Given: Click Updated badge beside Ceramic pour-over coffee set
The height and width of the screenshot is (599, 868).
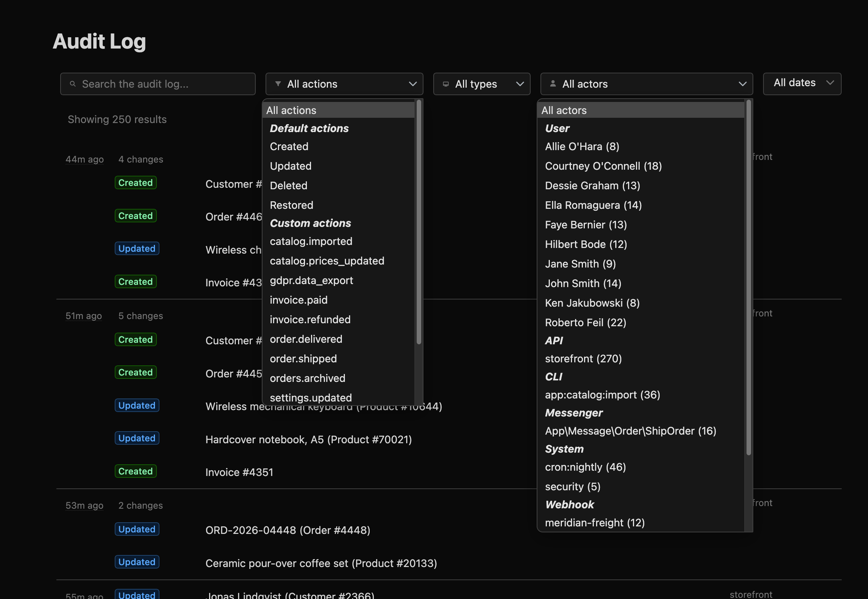Looking at the screenshot, I should 137,562.
